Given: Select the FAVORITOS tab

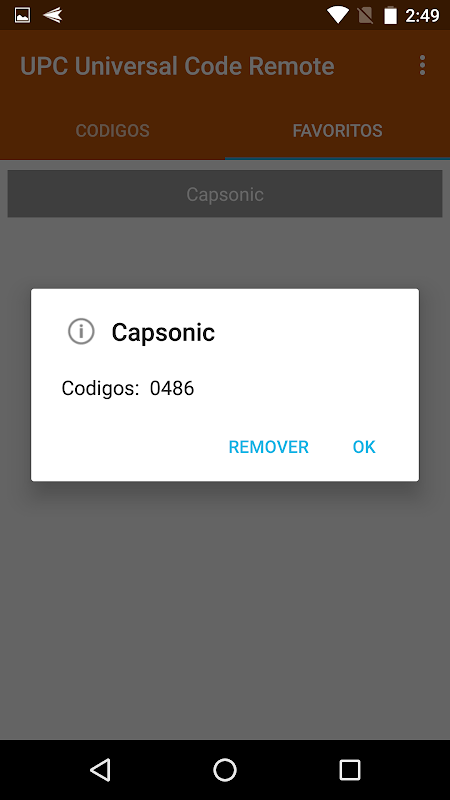Looking at the screenshot, I should pos(337,131).
